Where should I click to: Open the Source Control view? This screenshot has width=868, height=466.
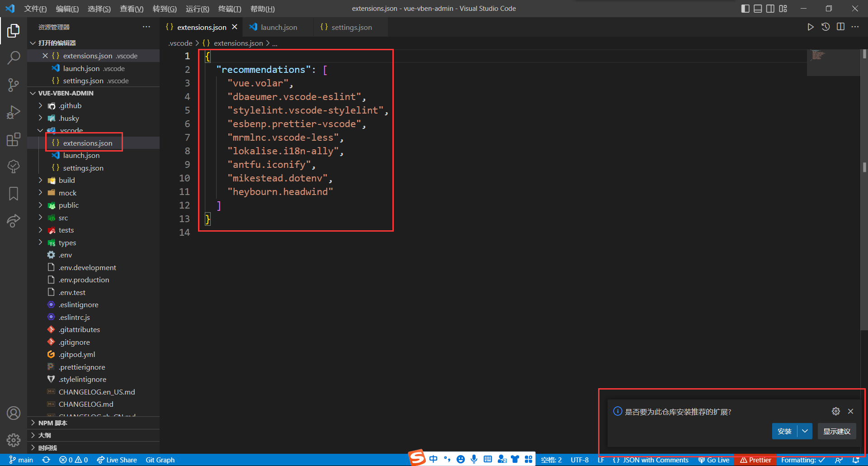tap(14, 85)
